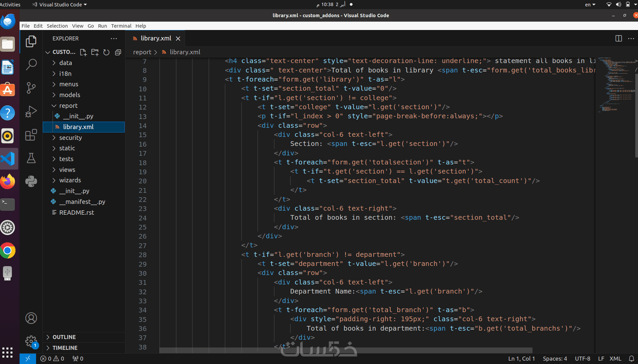Open the Edit menu

tap(38, 26)
